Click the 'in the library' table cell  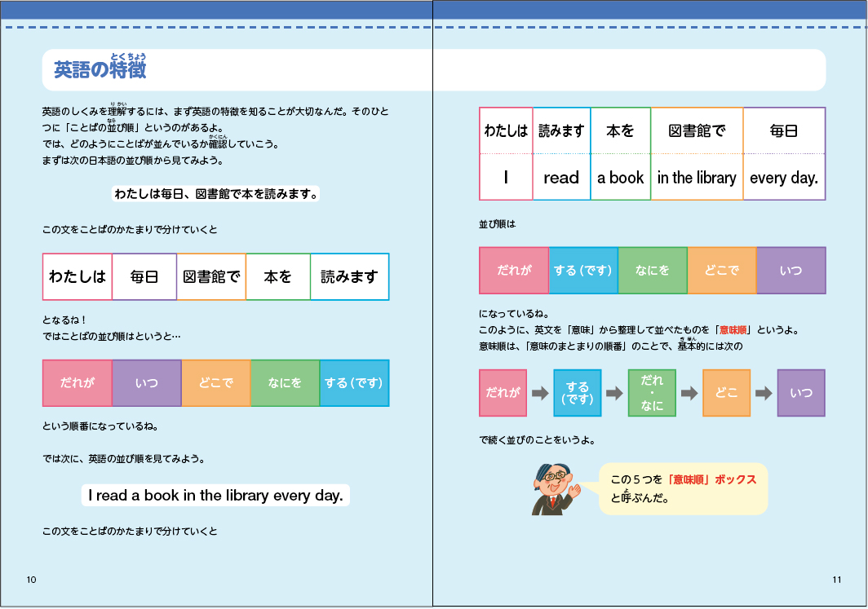coord(697,178)
